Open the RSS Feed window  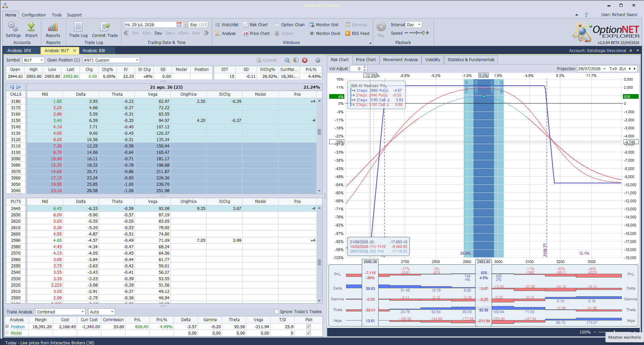[357, 33]
